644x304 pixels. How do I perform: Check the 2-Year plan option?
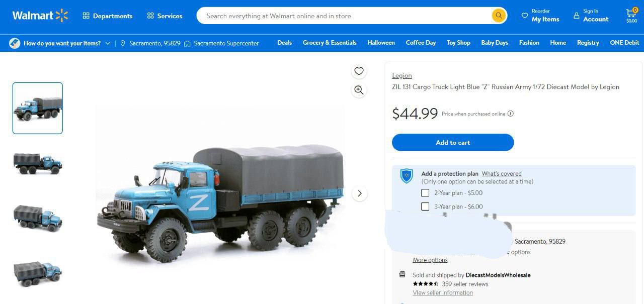[425, 193]
